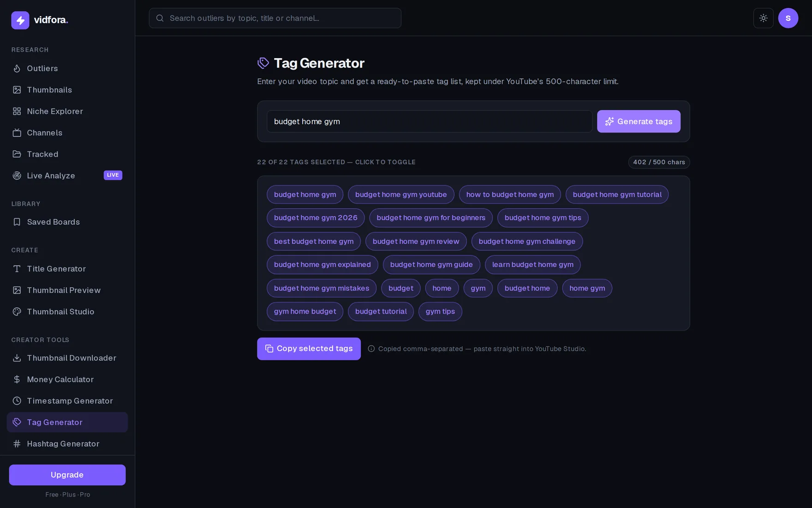Screen dimensions: 812x508
Task: Click the vidfora lightning bolt logo
Action: pos(20,20)
